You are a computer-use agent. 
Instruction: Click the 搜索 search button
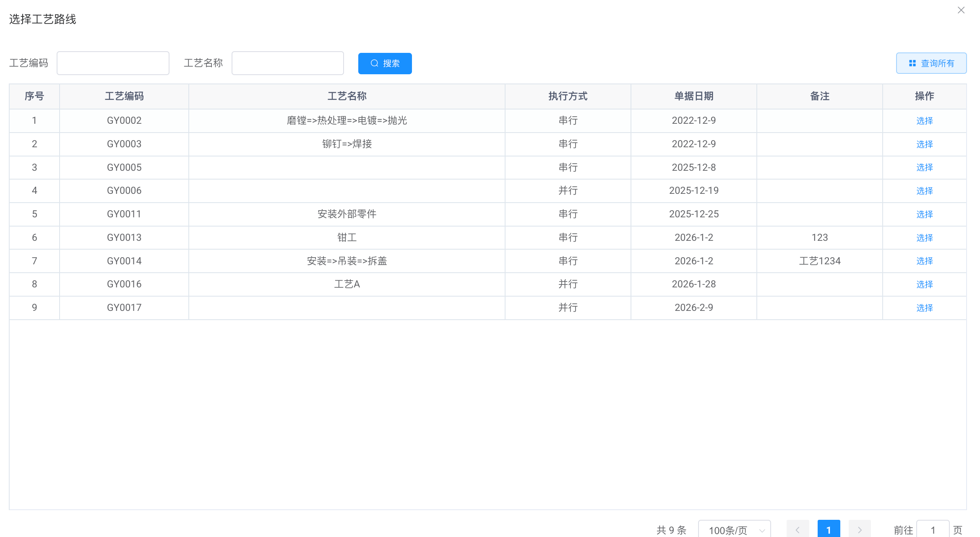[x=385, y=63]
